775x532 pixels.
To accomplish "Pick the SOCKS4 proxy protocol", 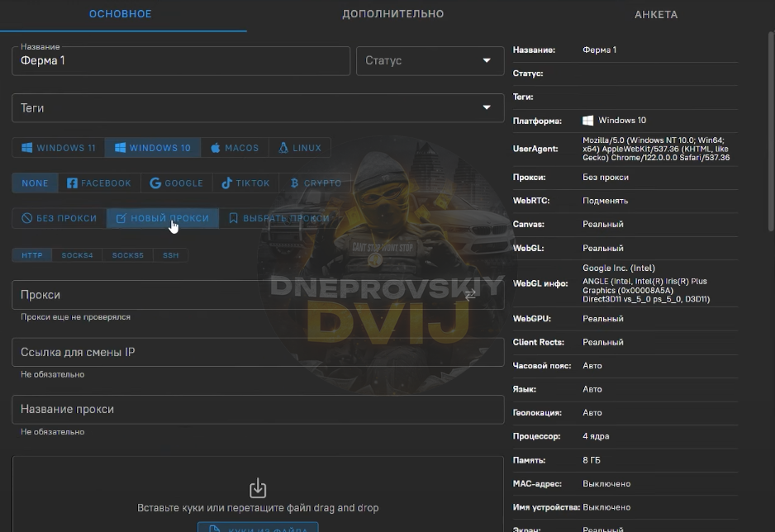I will coord(77,255).
